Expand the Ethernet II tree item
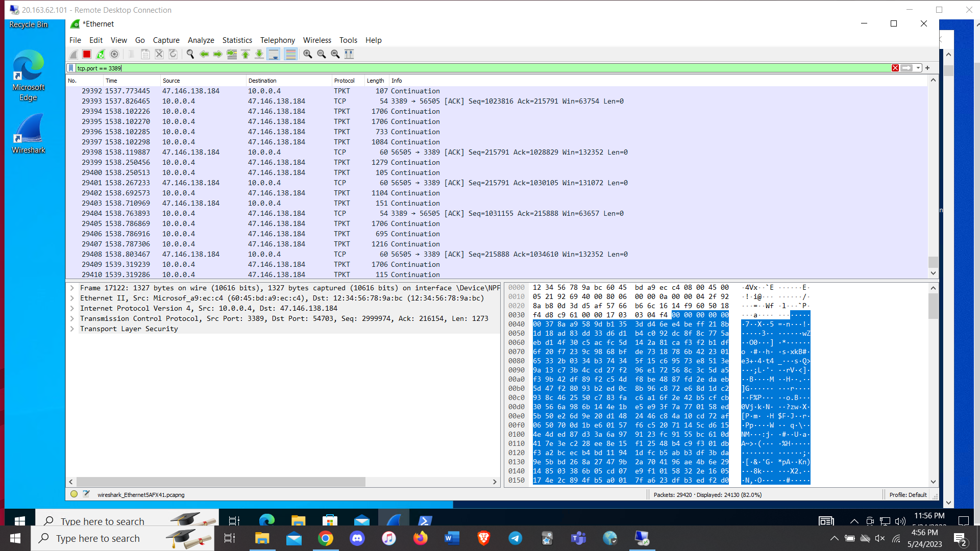Screen dimensions: 980x551 tap(72, 298)
